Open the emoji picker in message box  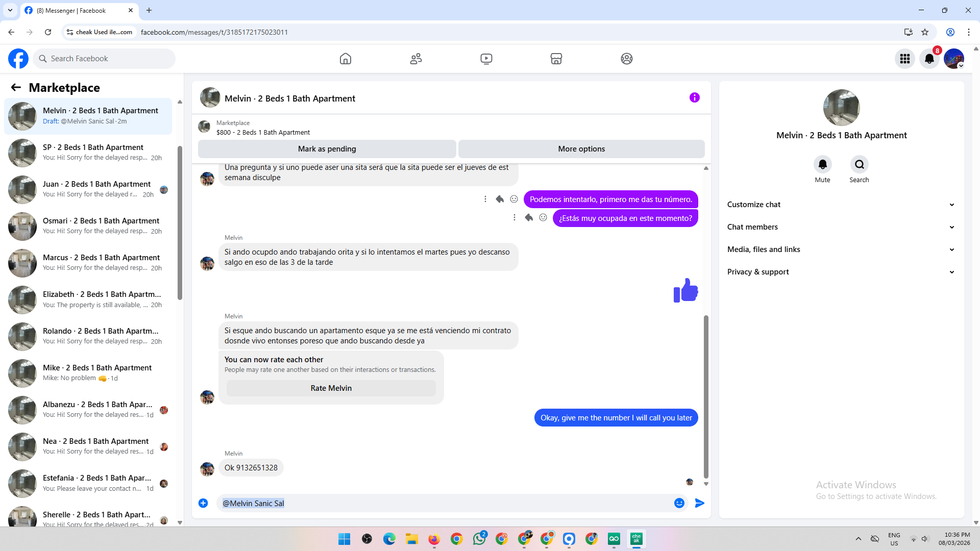click(x=679, y=503)
